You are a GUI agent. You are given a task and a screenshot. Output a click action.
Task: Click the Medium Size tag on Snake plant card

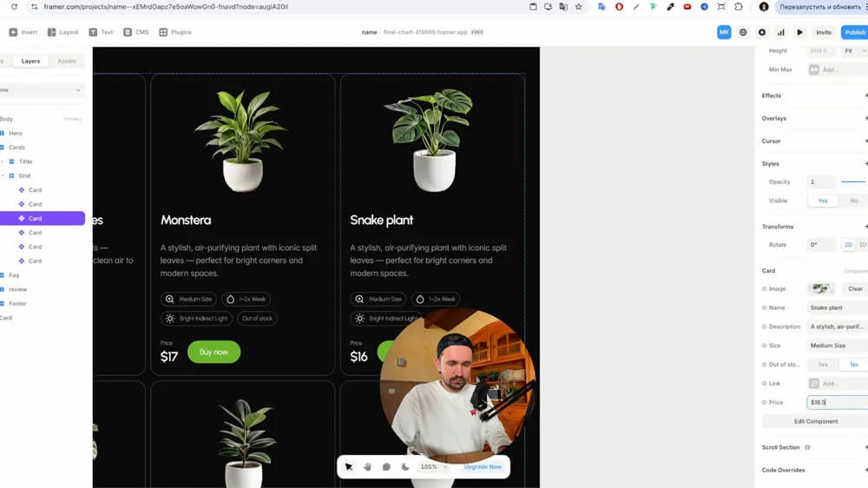click(x=378, y=299)
